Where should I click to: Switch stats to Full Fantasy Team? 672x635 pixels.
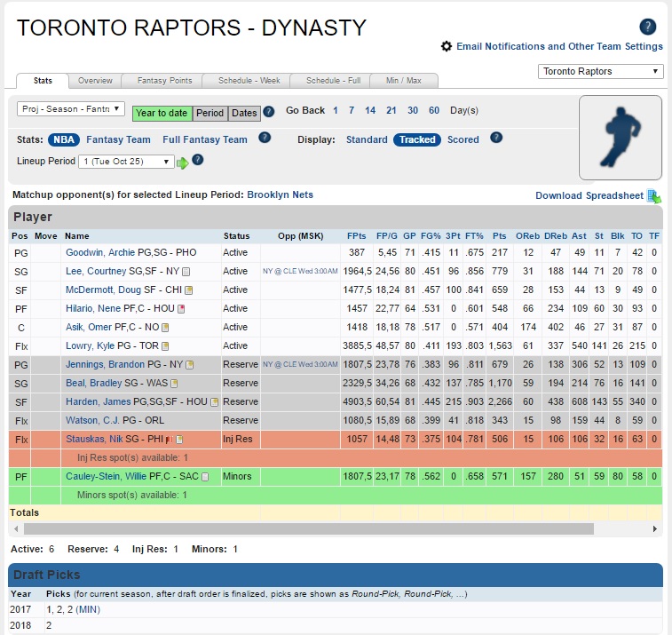click(205, 139)
